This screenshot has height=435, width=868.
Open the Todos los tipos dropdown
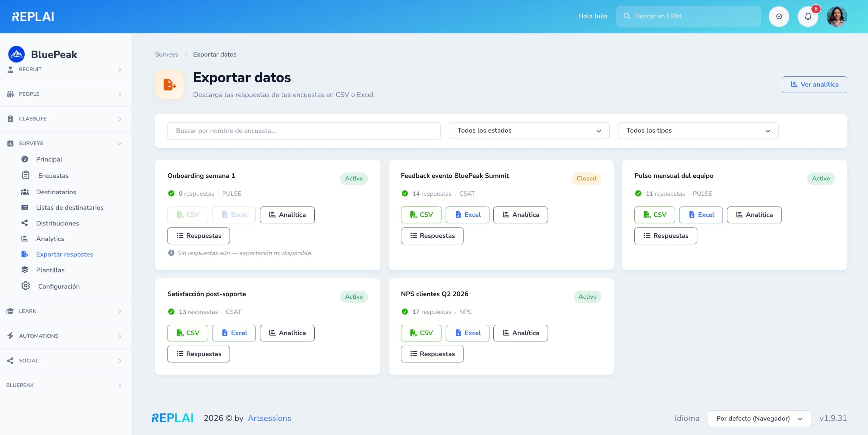tap(698, 131)
